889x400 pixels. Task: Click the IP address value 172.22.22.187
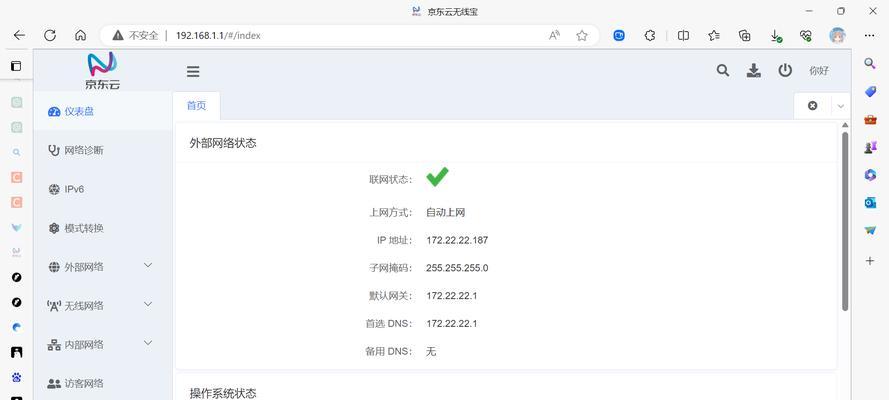tap(457, 240)
